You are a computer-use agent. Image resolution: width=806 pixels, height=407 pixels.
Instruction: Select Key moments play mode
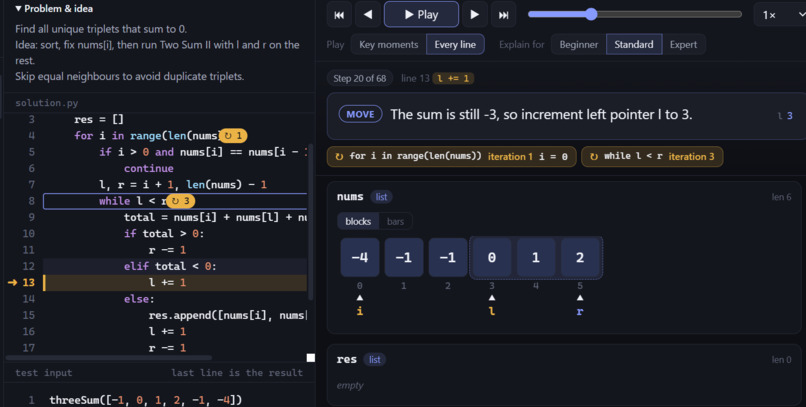[389, 44]
